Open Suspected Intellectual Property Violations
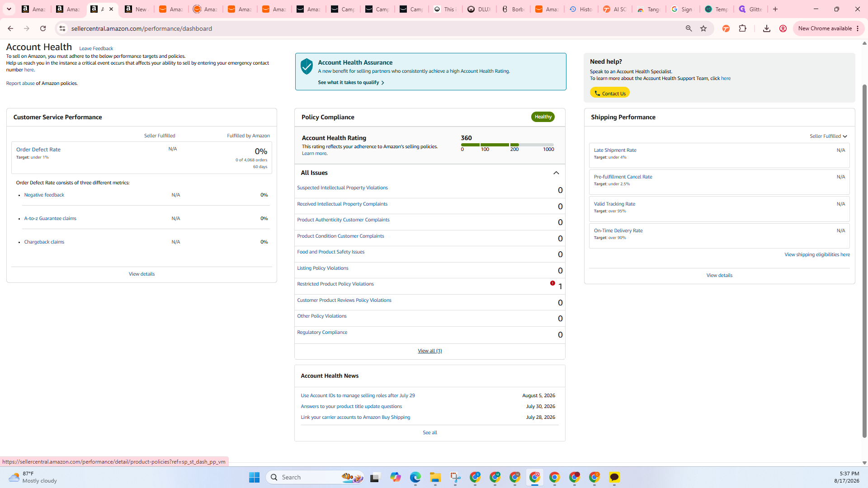The height and width of the screenshot is (488, 868). [x=342, y=188]
